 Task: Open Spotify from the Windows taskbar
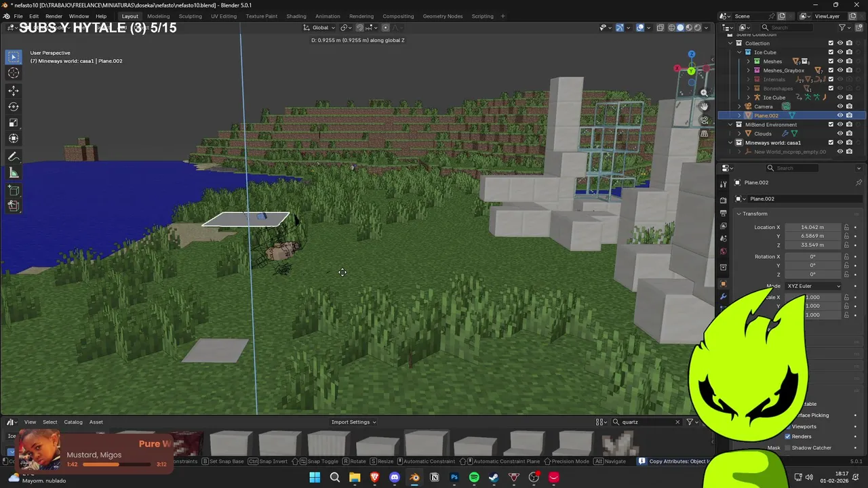click(x=474, y=477)
